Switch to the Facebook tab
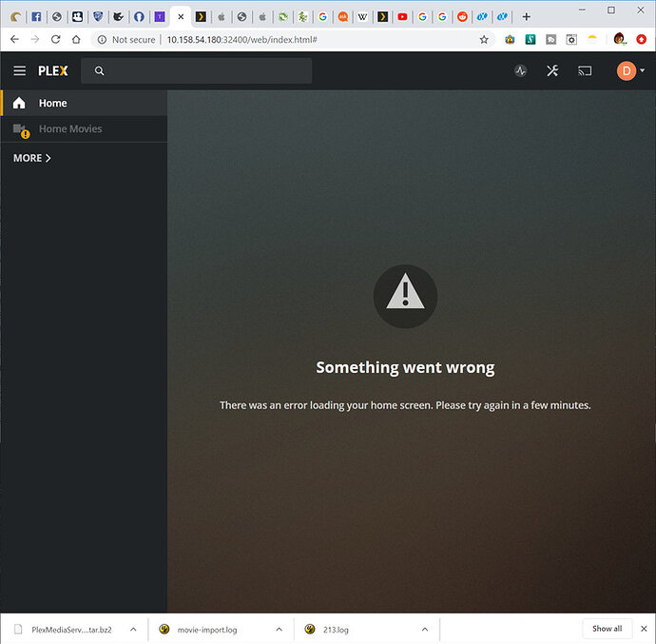656x644 pixels. click(x=36, y=17)
